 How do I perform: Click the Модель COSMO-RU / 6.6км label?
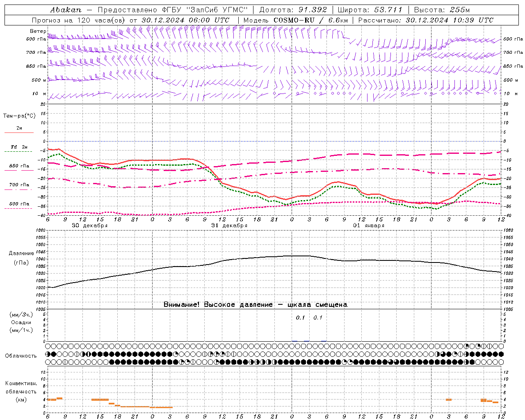tap(296, 20)
